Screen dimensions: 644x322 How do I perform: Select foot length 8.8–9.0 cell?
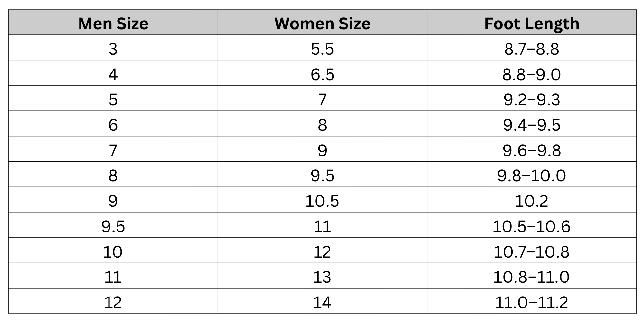coord(532,73)
